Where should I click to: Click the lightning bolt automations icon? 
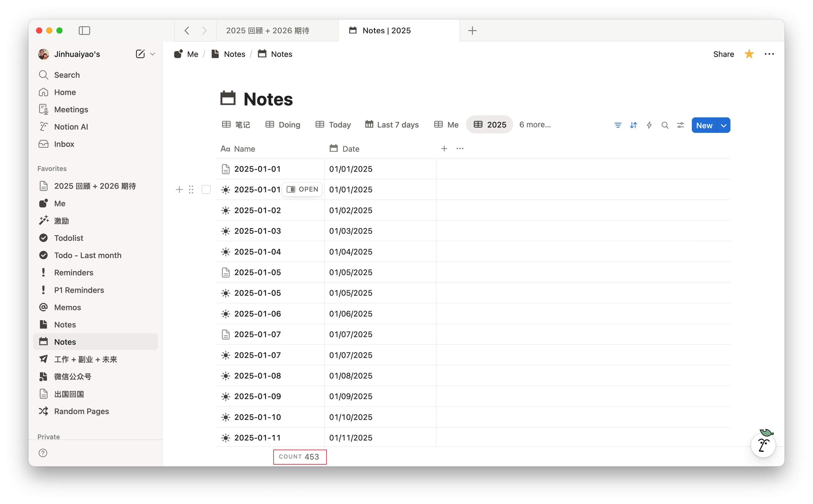(x=649, y=125)
